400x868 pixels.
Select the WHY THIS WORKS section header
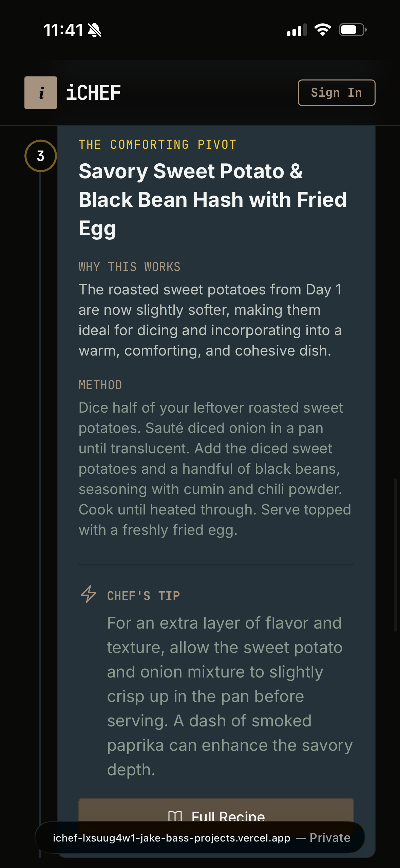129,267
